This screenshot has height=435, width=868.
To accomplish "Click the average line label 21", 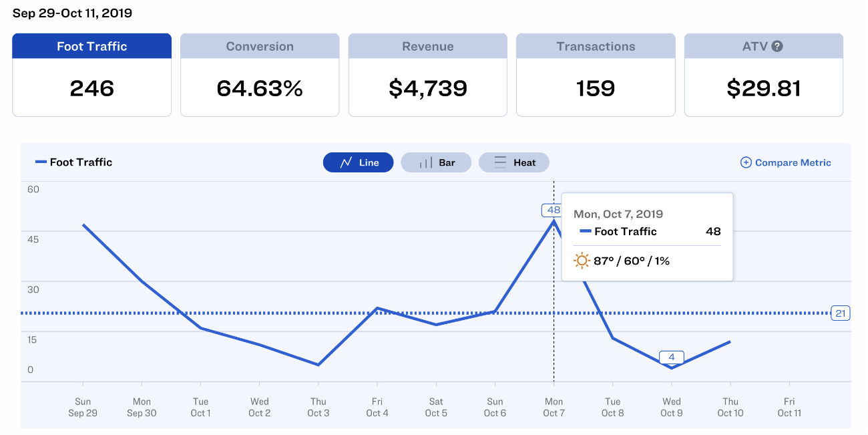I will [x=840, y=313].
